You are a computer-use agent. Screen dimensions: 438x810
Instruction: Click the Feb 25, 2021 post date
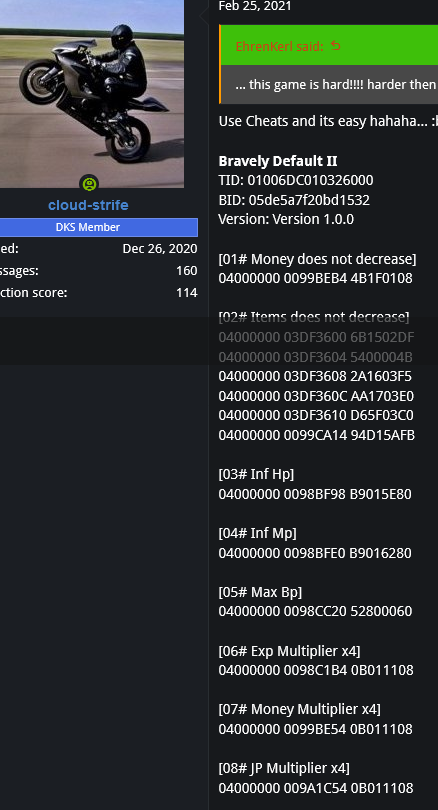tap(255, 6)
